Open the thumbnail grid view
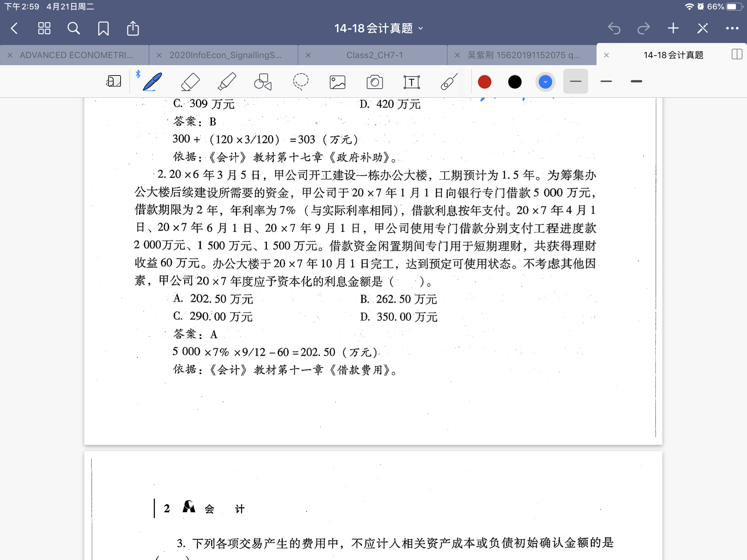Screen dimensions: 747x560 tap(44, 28)
